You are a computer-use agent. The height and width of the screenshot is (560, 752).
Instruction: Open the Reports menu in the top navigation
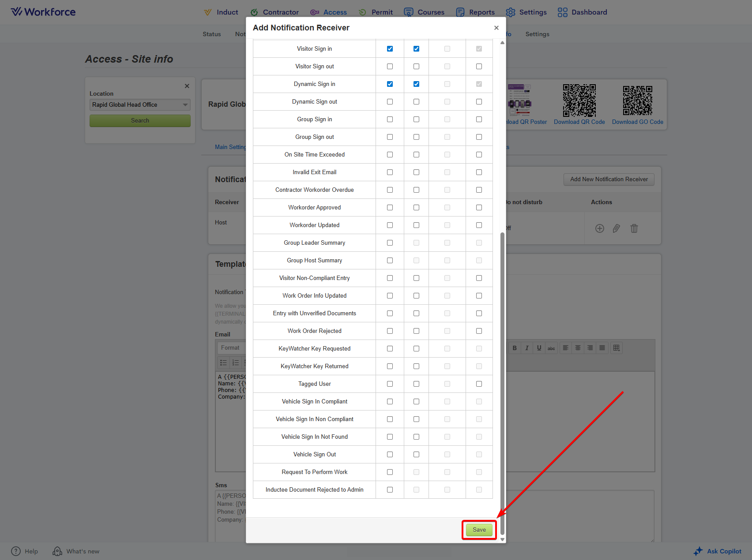[x=475, y=12]
